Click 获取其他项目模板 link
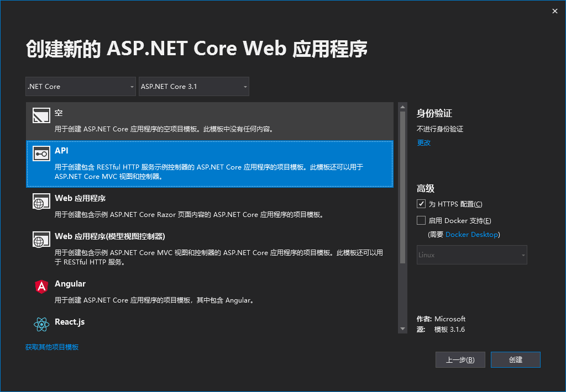566x392 pixels. pyautogui.click(x=53, y=347)
